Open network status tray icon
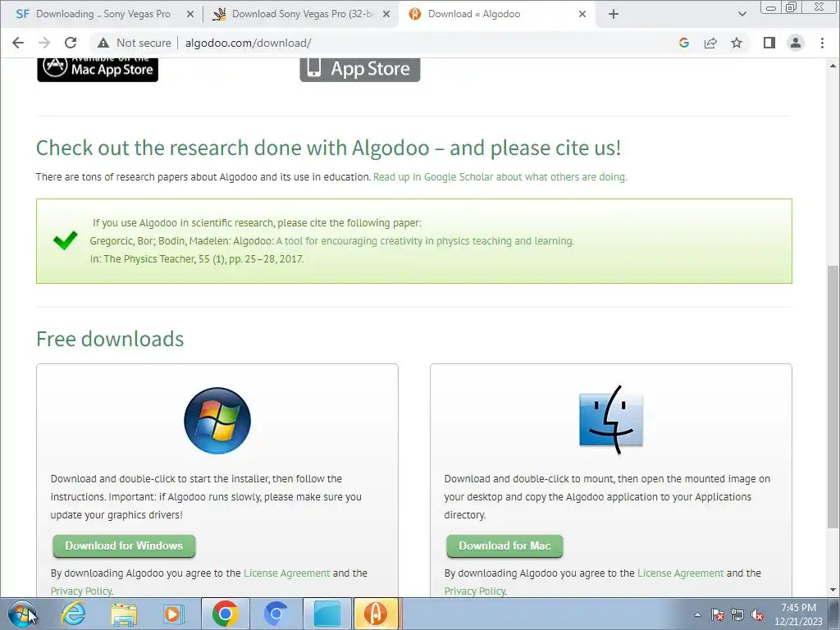Image resolution: width=840 pixels, height=630 pixels. pos(737,615)
